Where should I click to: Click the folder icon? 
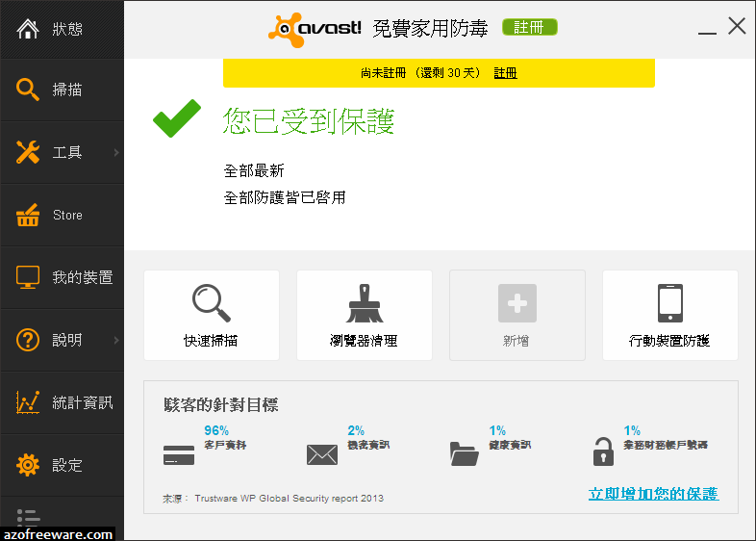[x=465, y=453]
